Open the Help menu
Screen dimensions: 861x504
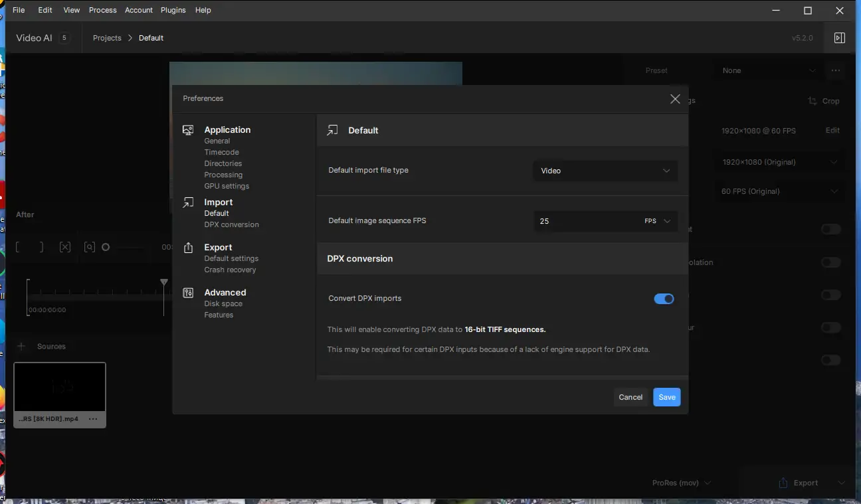(203, 10)
